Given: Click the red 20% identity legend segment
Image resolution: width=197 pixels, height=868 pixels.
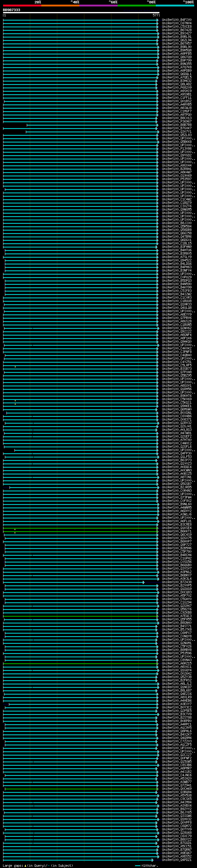Looking at the screenshot, I should pyautogui.click(x=22, y=6).
